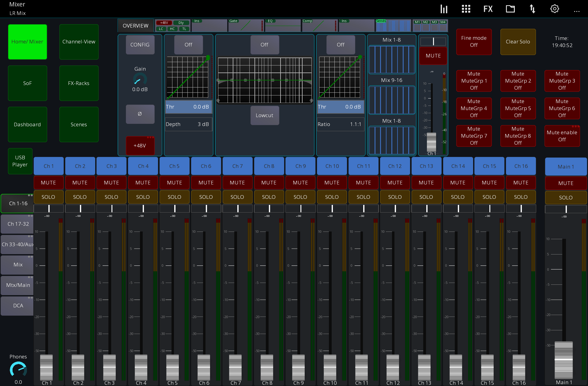The image size is (588, 386).
Task: Open the Mix 9-16 sends panel
Action: pos(392,100)
